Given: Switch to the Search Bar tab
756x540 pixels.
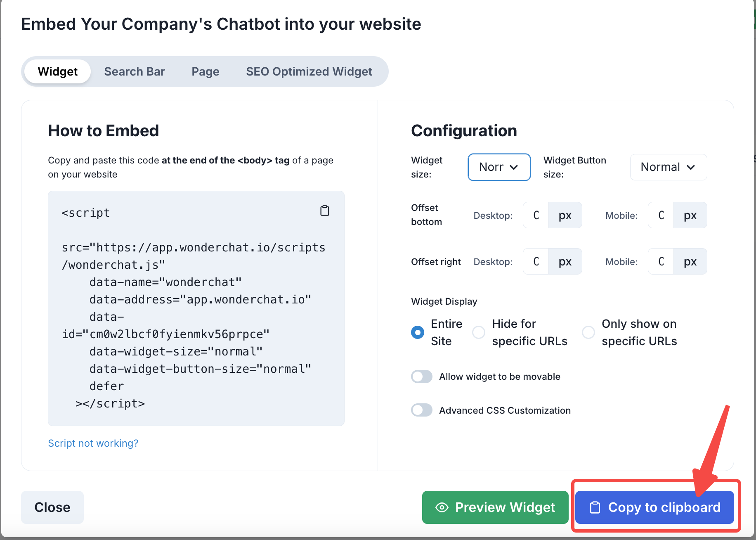Looking at the screenshot, I should tap(135, 71).
